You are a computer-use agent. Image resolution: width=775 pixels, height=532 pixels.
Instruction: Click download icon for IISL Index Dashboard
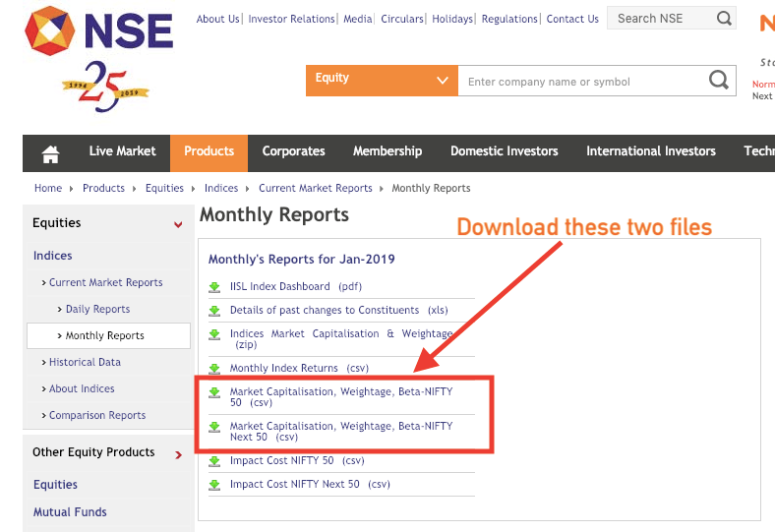click(214, 287)
